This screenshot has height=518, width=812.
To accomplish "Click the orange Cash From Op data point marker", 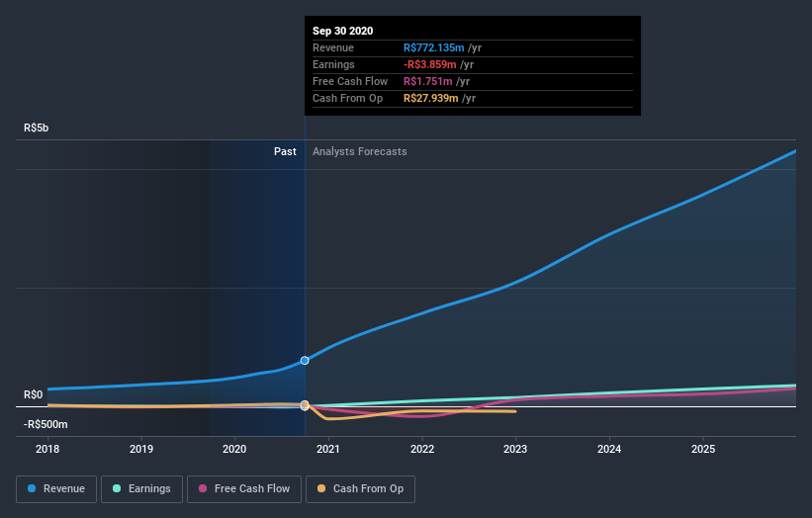I will [305, 404].
